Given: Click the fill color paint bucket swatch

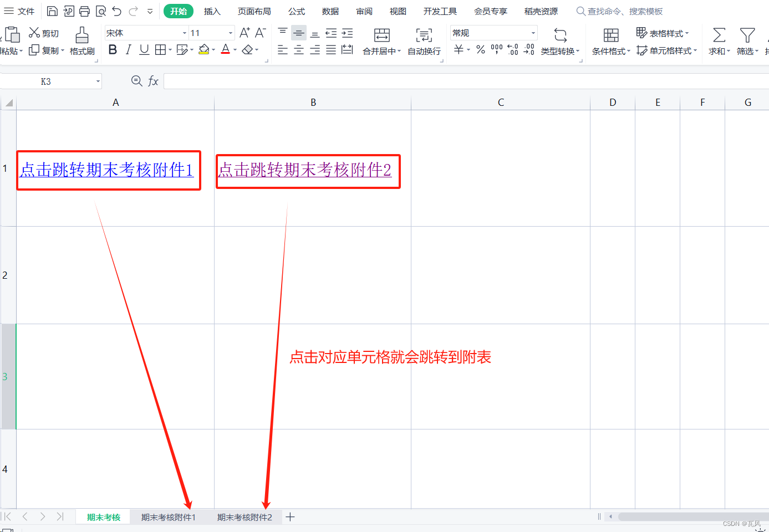Looking at the screenshot, I should coord(203,50).
